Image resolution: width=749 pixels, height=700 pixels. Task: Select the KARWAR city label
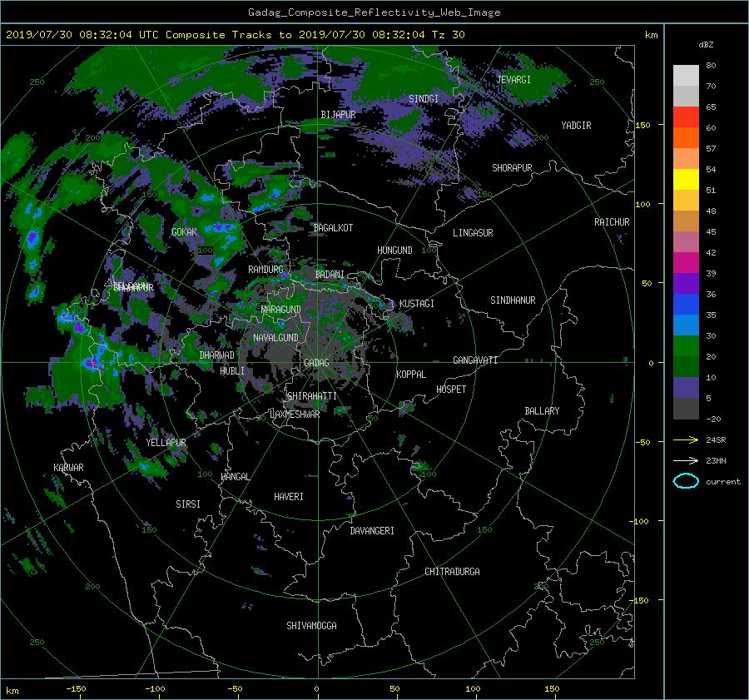[68, 468]
